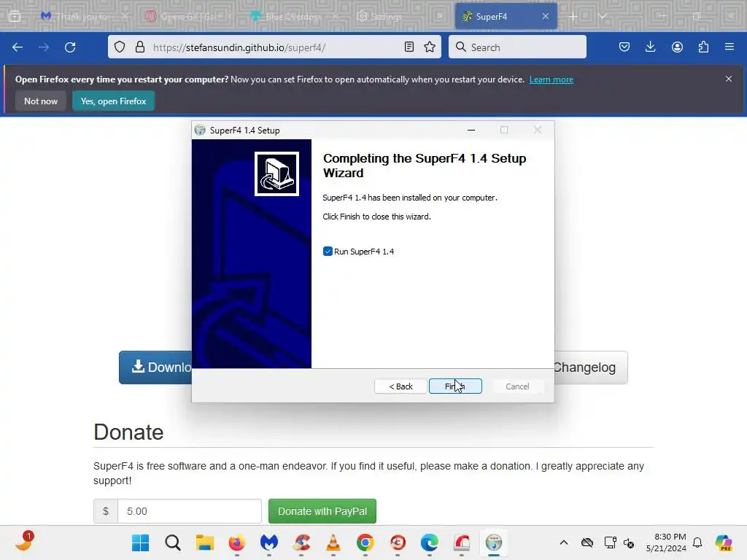Open tracking protection shield icon
The width and height of the screenshot is (747, 560).
click(x=120, y=47)
